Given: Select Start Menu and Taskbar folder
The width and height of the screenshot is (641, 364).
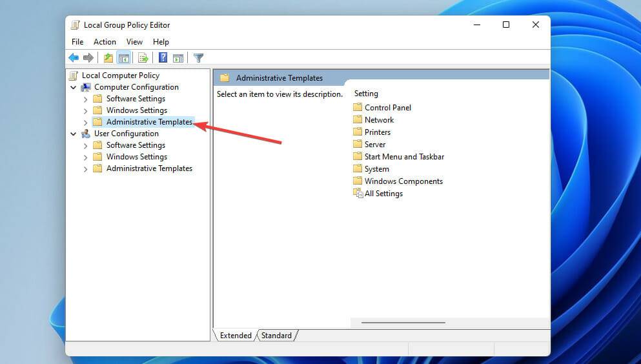Looking at the screenshot, I should click(x=404, y=157).
